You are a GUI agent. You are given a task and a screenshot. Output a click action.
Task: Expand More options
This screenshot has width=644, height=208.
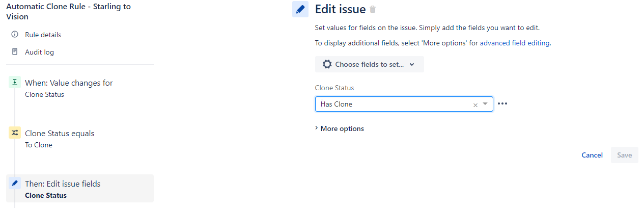[x=340, y=128]
